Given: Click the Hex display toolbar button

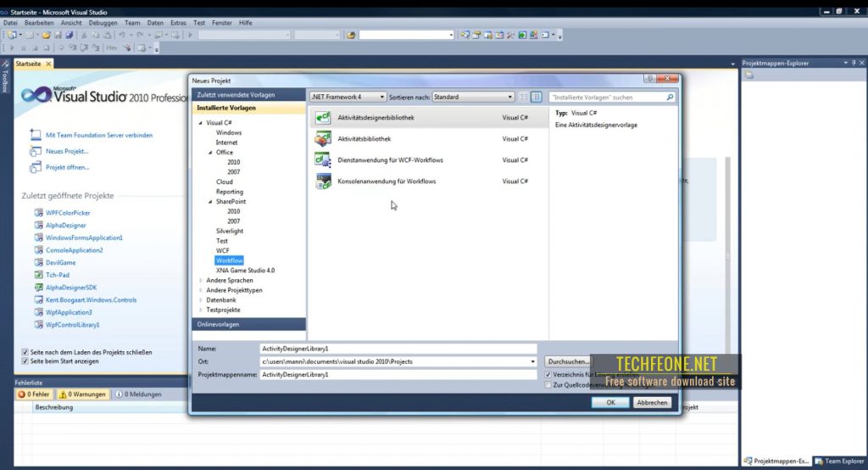Looking at the screenshot, I should [x=111, y=48].
